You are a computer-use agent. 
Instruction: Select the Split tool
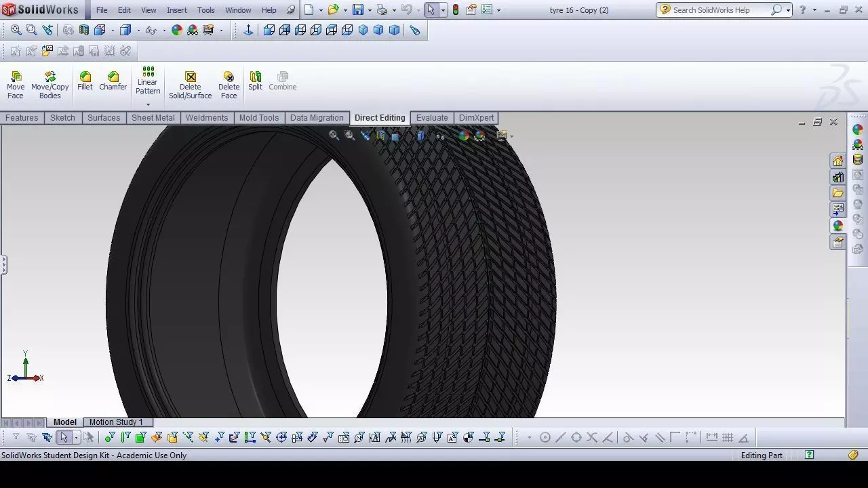pos(255,81)
